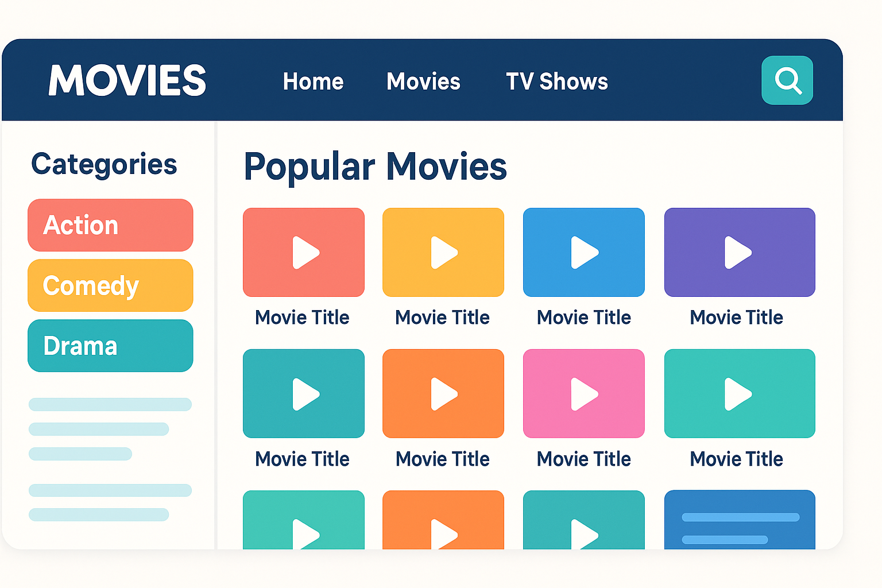The height and width of the screenshot is (588, 882).
Task: Filter by the Comedy category
Action: 110,285
